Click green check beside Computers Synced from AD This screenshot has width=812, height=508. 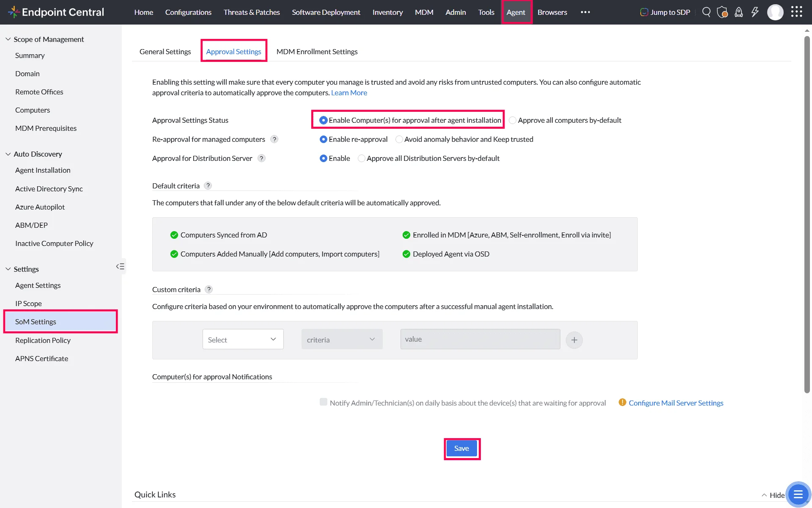[174, 235]
